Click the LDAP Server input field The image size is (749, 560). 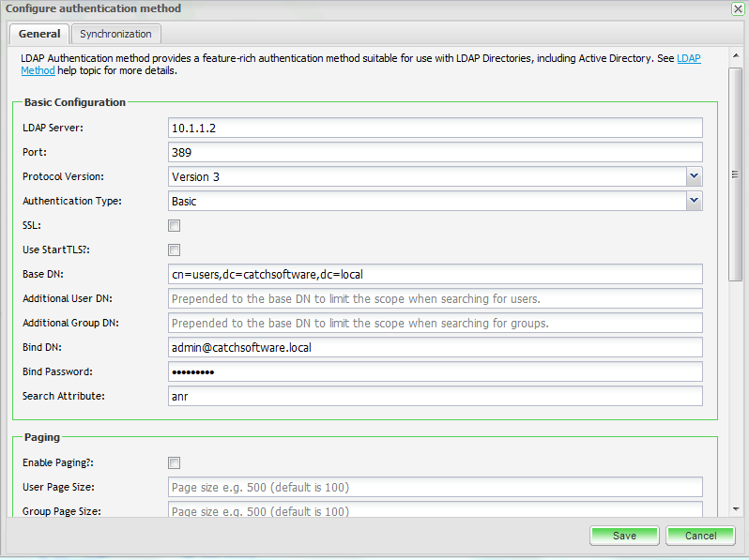coord(435,128)
